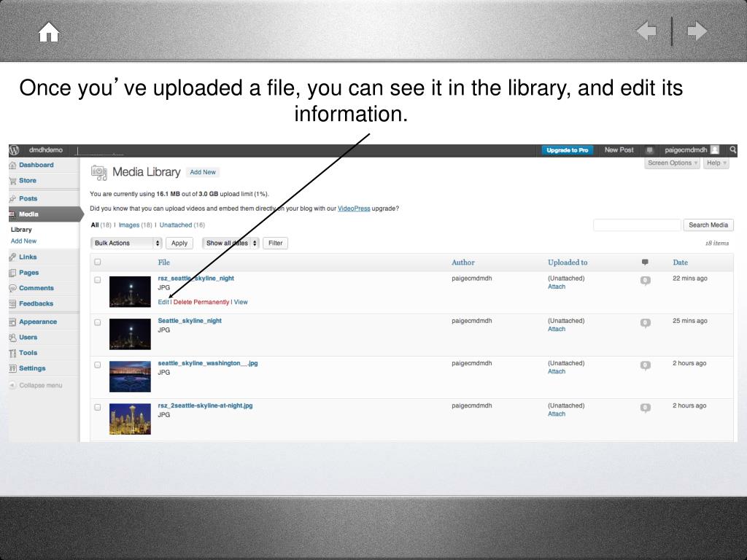Check the select-all checkbox in table header
747x560 pixels.
(x=98, y=262)
